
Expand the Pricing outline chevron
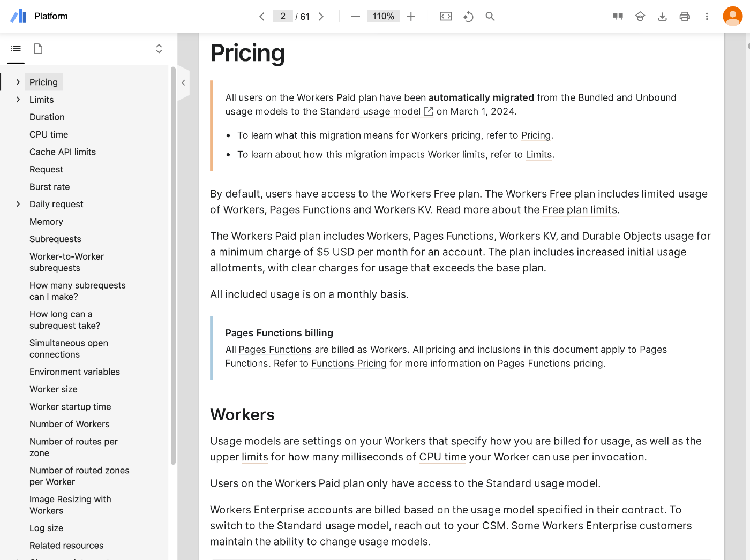point(18,82)
